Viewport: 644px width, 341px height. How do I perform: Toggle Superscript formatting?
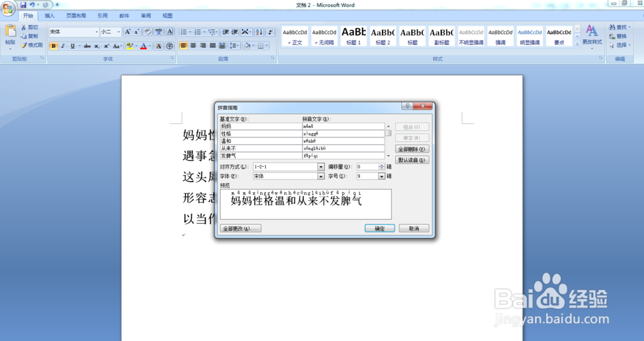[106, 46]
